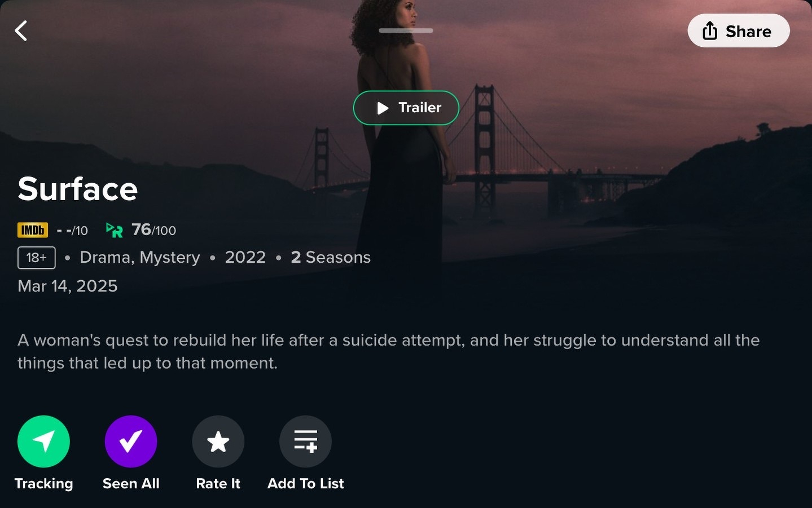The image size is (812, 508).
Task: Click the Tracking label text
Action: coord(43,484)
